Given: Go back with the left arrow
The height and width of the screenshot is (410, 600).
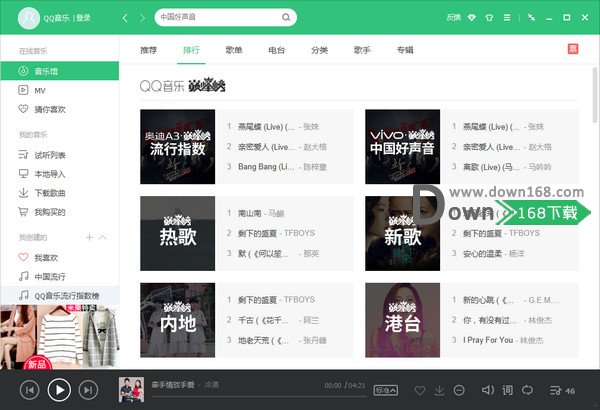Looking at the screenshot, I should (x=125, y=18).
